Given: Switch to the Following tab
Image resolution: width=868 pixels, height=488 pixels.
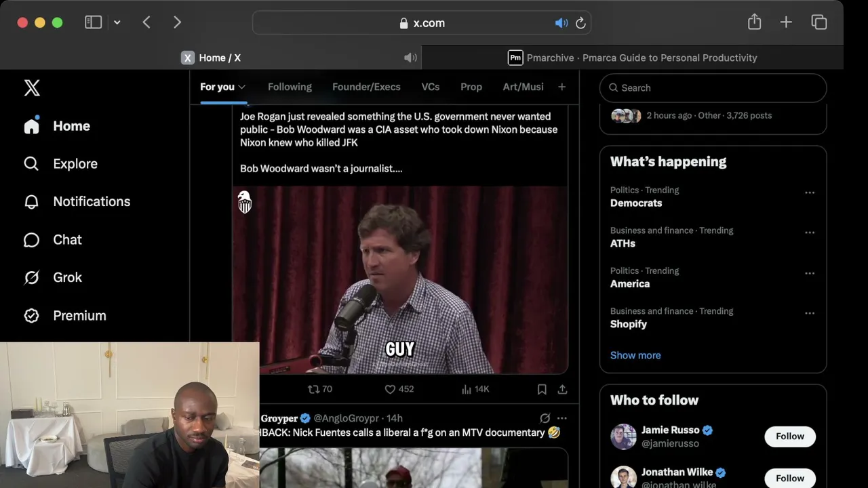Looking at the screenshot, I should coord(290,87).
